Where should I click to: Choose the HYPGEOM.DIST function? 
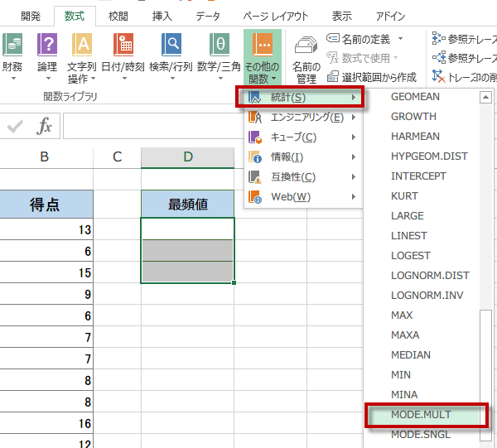coord(429,157)
